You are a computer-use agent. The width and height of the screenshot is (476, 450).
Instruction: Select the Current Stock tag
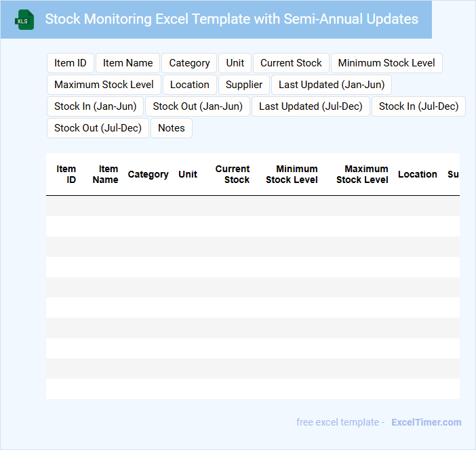[x=291, y=63]
